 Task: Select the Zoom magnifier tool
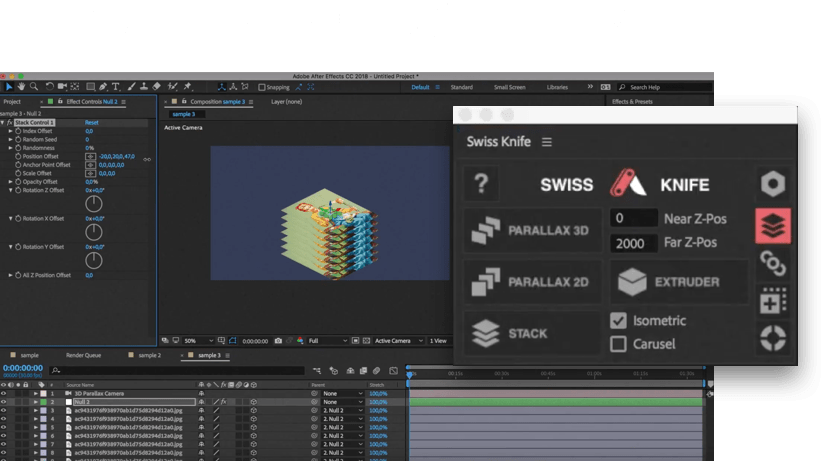34,87
